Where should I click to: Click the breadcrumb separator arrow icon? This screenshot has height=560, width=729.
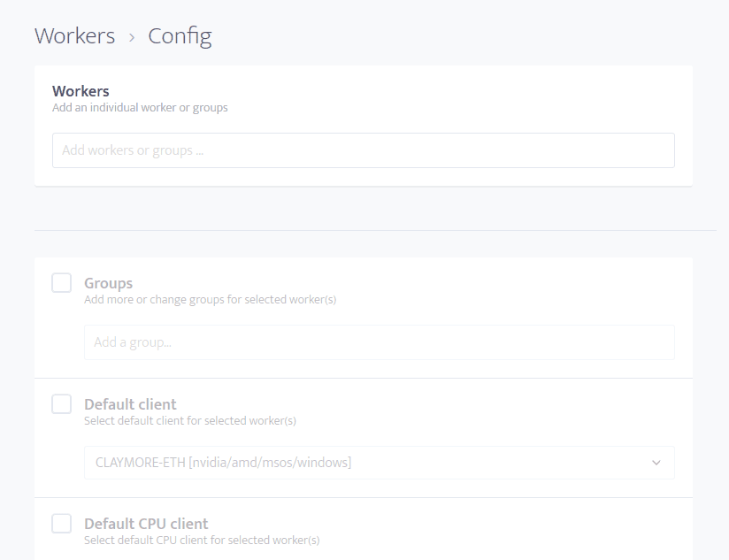[x=132, y=38]
